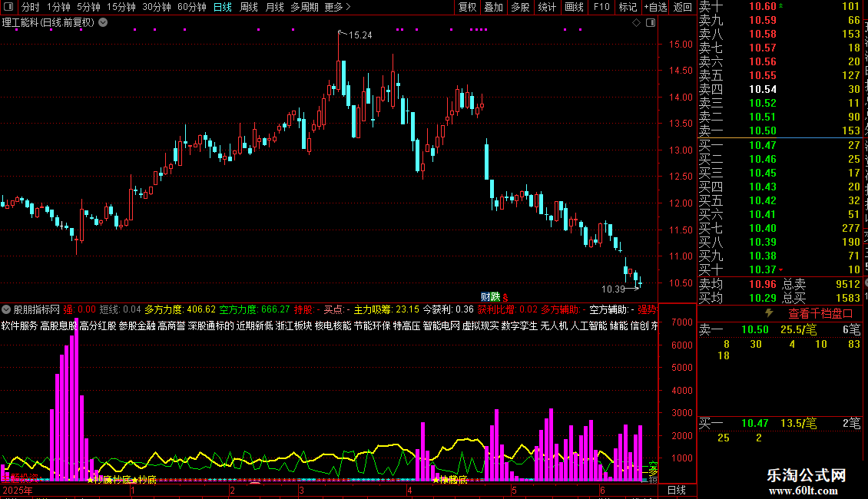Screen dimensions: 868x499
Task: Select the 卖一 row at 10.50 in the order book
Action: (780, 131)
